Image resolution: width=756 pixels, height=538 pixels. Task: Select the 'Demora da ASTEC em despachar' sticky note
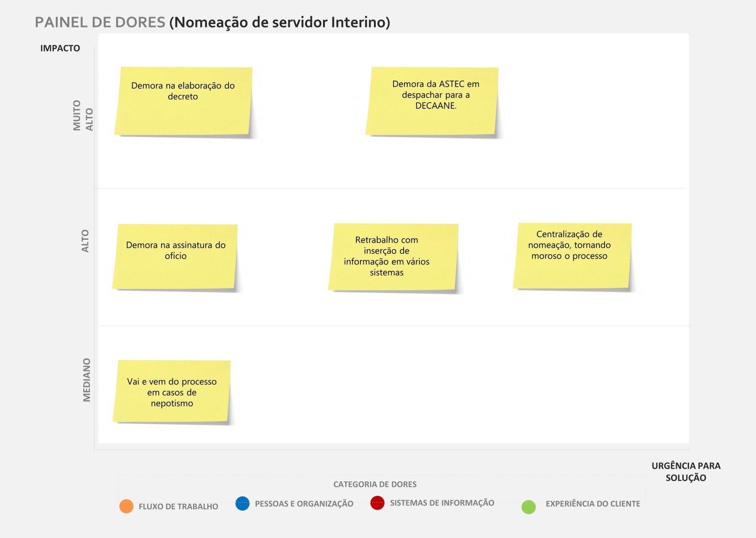[x=432, y=101]
